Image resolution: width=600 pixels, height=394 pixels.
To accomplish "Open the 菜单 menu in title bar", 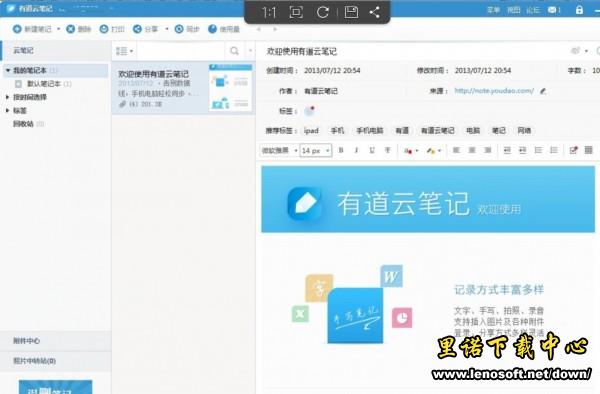I will (493, 10).
